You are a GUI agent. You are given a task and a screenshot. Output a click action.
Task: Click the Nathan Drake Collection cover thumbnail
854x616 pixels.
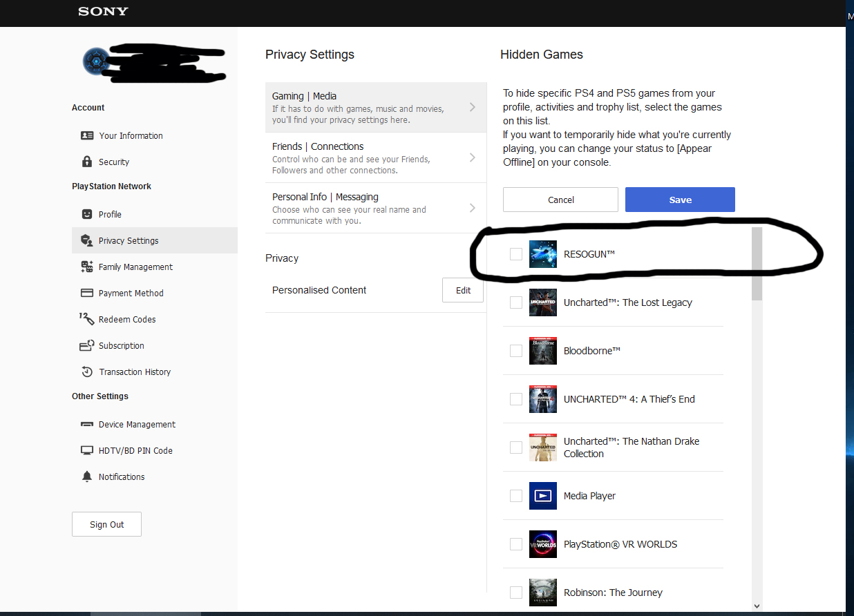pos(543,447)
